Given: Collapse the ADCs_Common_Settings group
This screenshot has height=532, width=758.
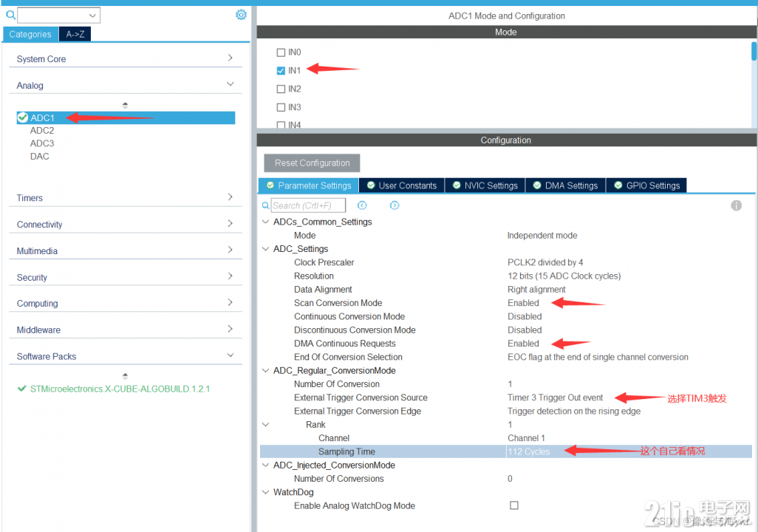Looking at the screenshot, I should [265, 222].
